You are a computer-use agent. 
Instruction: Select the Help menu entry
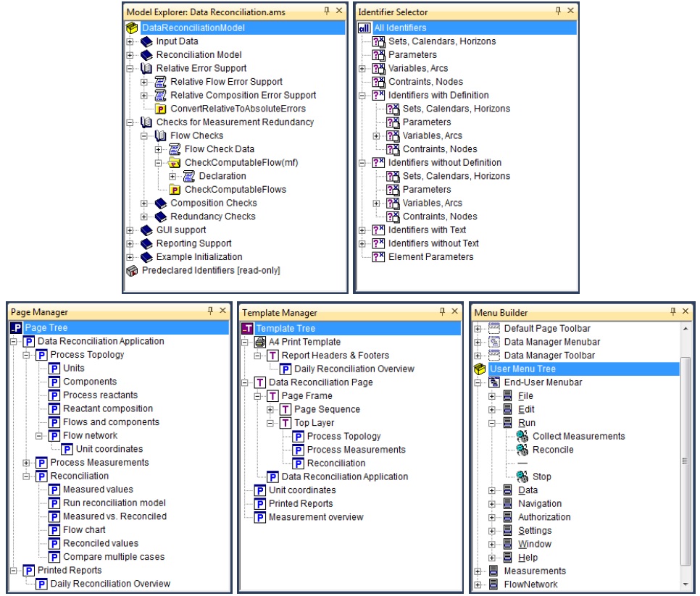click(x=528, y=558)
